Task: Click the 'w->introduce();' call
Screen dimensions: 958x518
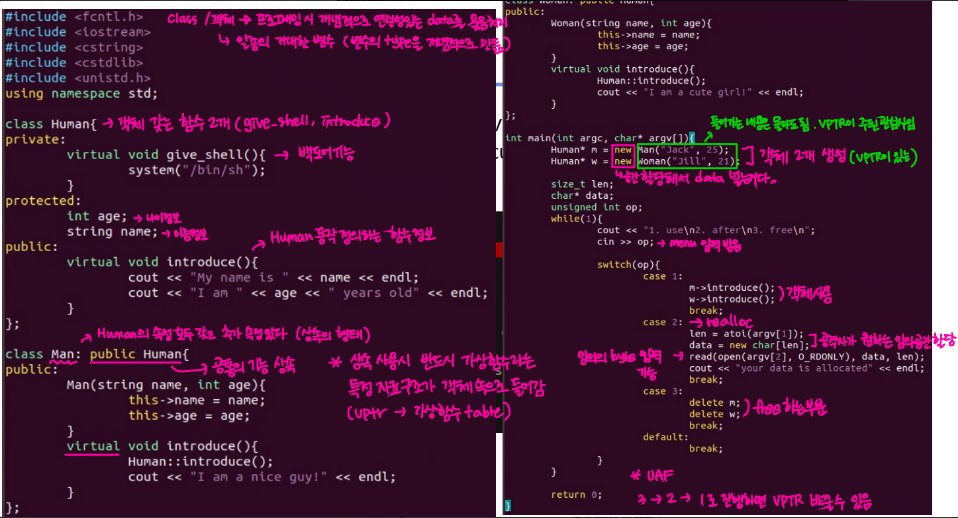Action: [732, 299]
